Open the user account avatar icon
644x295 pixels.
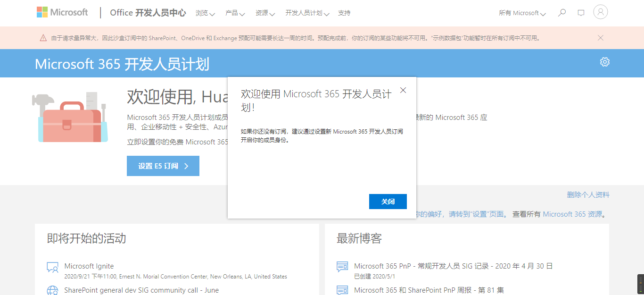[600, 12]
